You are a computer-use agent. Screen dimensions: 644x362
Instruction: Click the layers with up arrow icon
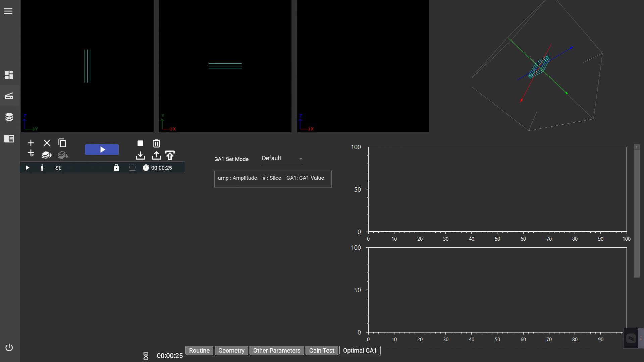tap(47, 155)
